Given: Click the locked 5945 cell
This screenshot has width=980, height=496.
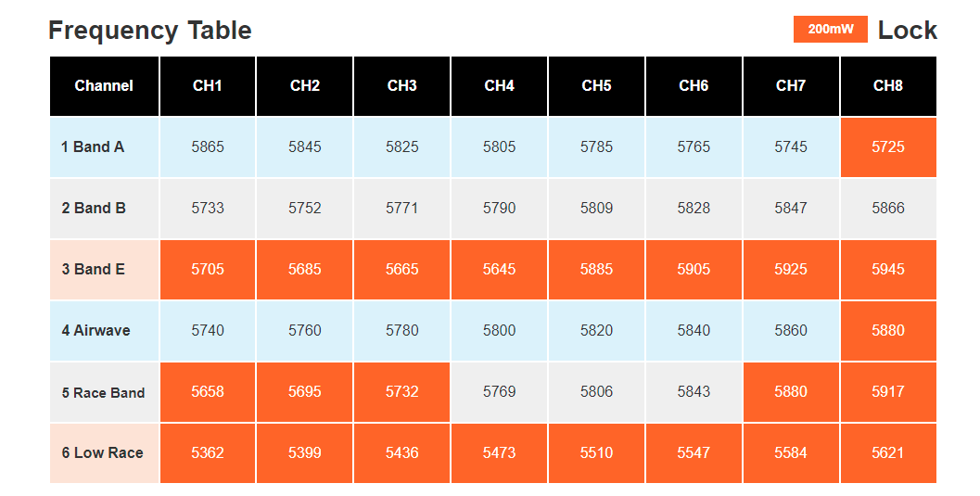Looking at the screenshot, I should click(x=888, y=269).
